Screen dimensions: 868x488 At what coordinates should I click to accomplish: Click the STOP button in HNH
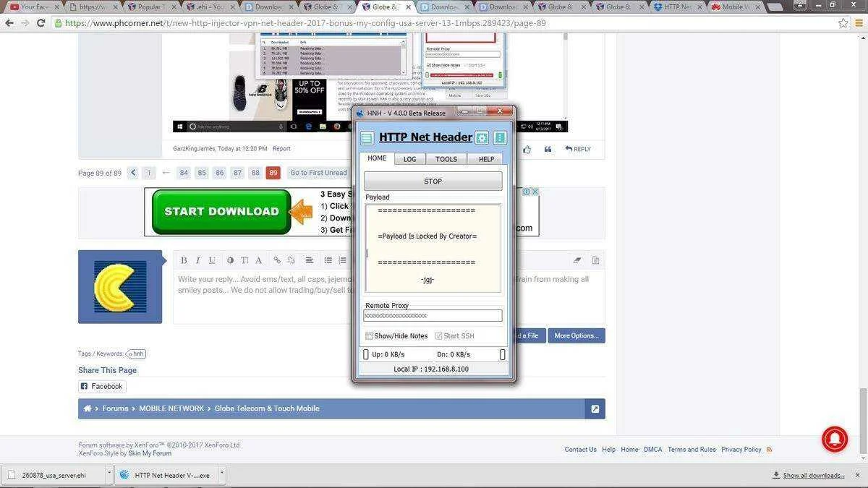[x=433, y=181]
